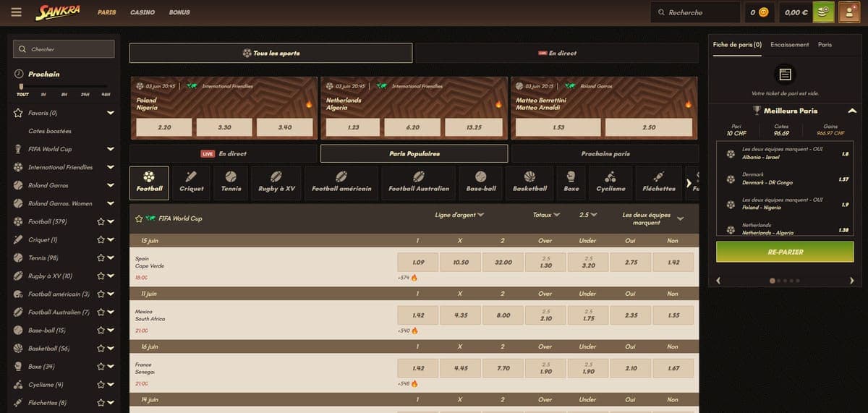Click the green wallet deposit icon
The height and width of the screenshot is (413, 868).
[824, 12]
